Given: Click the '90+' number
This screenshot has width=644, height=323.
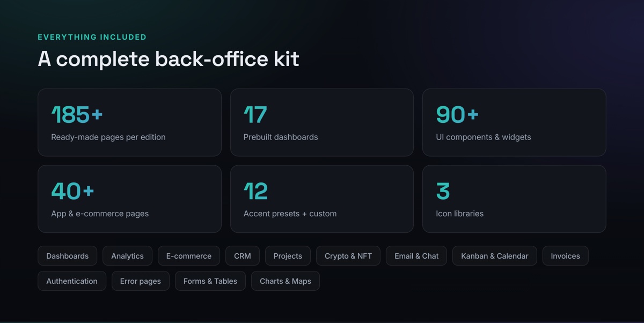Looking at the screenshot, I should tap(457, 114).
